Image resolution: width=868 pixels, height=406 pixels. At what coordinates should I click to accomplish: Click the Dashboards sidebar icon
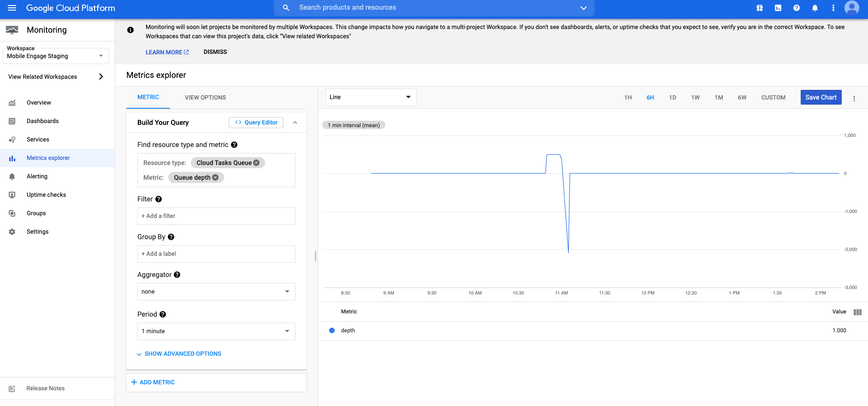pos(12,121)
